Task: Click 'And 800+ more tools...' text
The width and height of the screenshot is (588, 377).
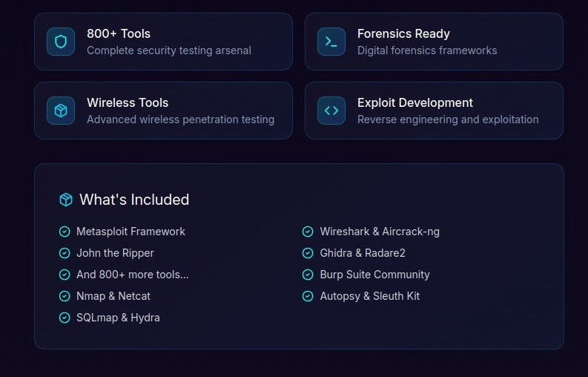Action: pyautogui.click(x=133, y=275)
